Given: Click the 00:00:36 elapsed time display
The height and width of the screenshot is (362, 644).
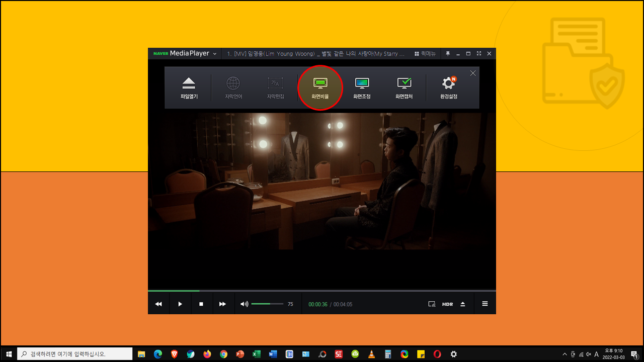Looking at the screenshot, I should [318, 304].
